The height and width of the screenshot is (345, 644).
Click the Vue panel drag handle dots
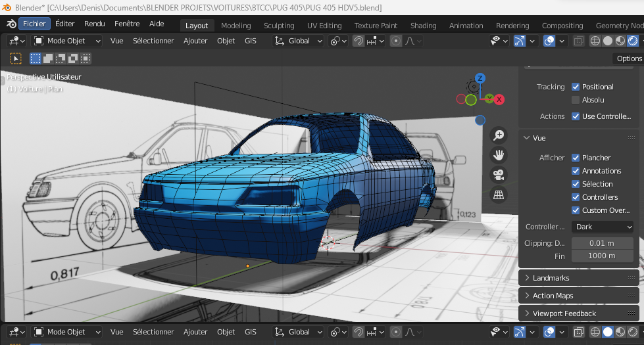coord(632,138)
